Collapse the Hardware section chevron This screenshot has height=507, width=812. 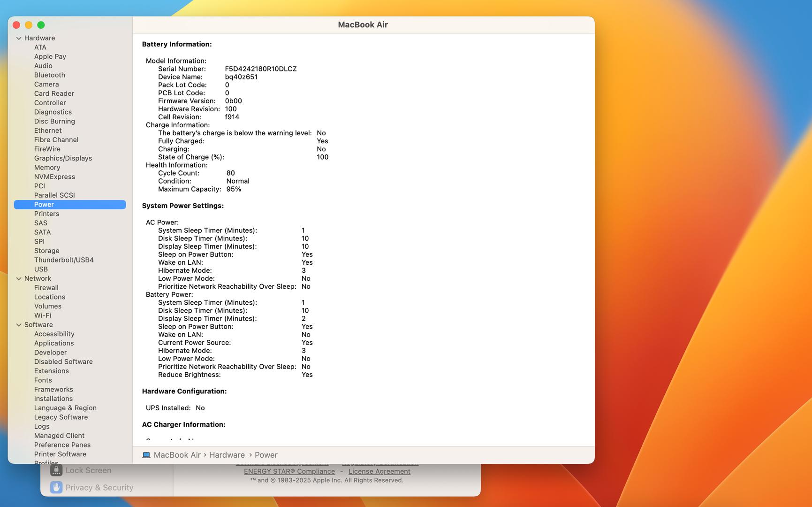pyautogui.click(x=19, y=38)
